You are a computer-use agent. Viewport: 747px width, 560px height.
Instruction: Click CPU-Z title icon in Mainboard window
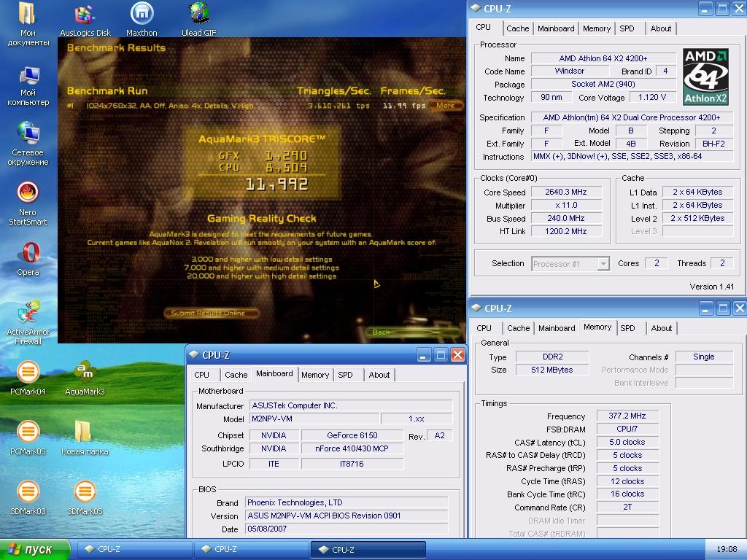click(194, 354)
